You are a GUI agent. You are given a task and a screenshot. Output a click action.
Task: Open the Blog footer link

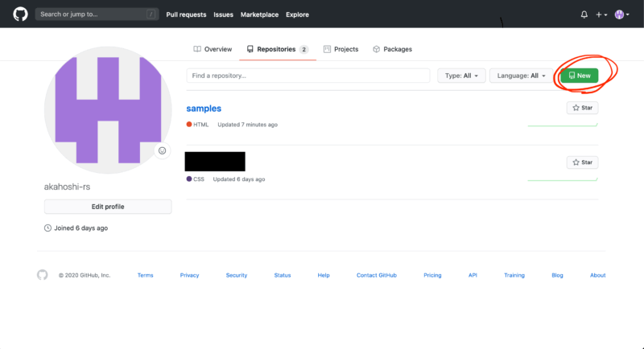pos(557,275)
